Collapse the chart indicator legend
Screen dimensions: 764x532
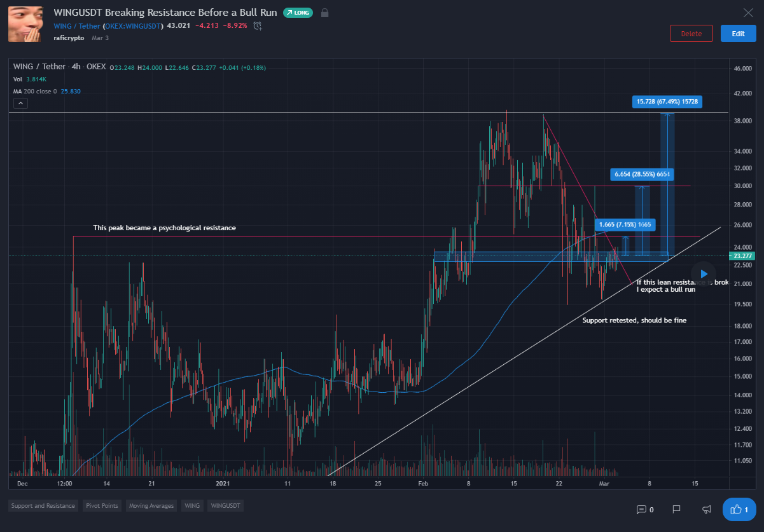point(20,104)
